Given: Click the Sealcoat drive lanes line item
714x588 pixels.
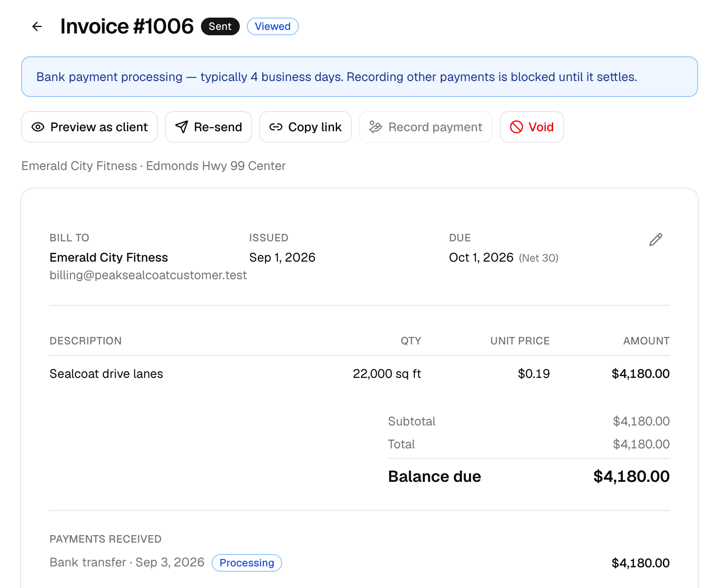Looking at the screenshot, I should tap(106, 374).
